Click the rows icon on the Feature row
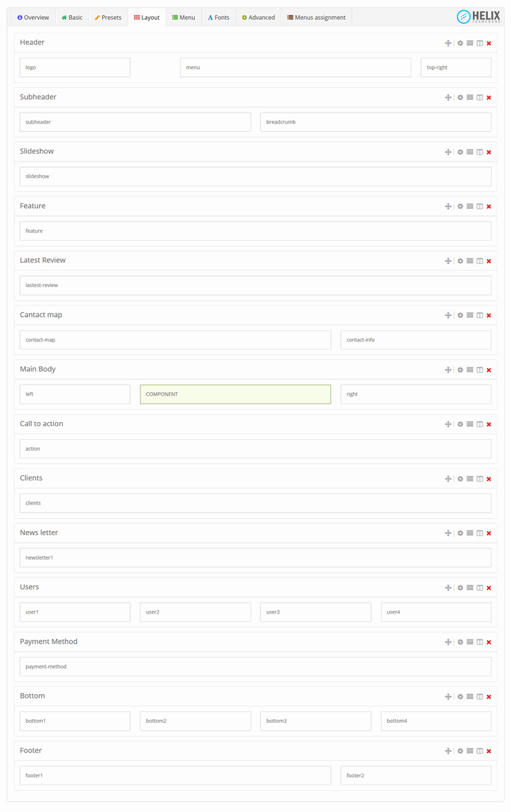511x812 pixels. click(x=469, y=207)
